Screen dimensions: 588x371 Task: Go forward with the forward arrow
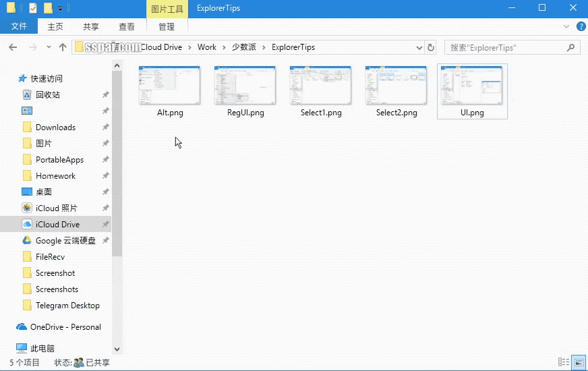(x=32, y=47)
